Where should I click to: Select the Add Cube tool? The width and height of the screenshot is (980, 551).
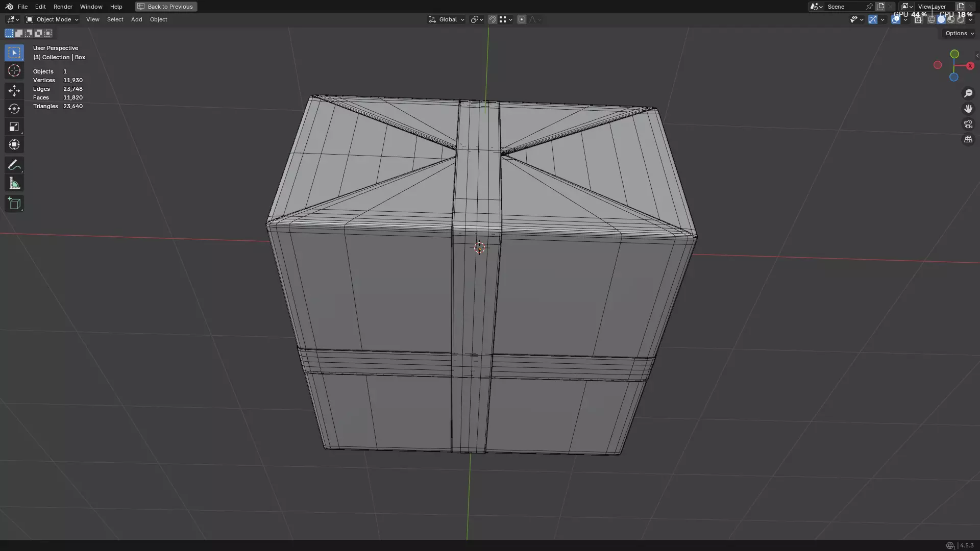click(x=14, y=204)
